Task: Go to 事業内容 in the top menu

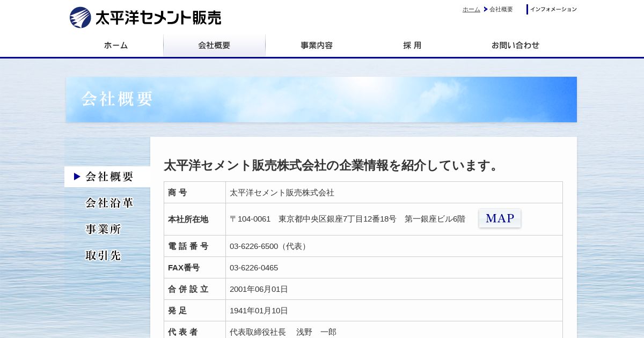Action: [x=317, y=46]
